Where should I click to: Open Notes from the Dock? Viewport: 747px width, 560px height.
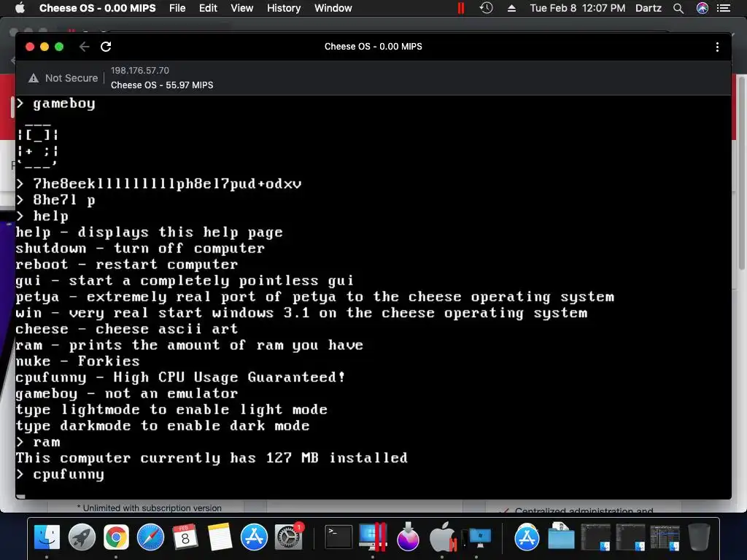220,537
